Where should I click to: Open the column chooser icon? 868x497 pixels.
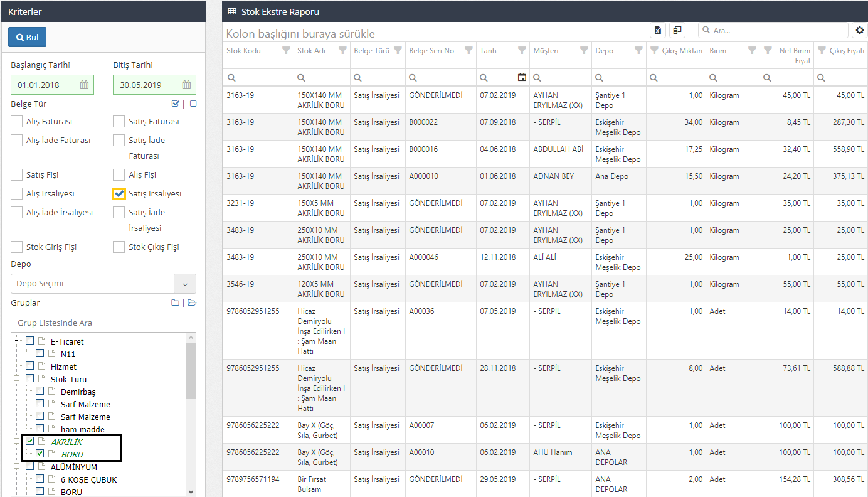[x=677, y=30]
